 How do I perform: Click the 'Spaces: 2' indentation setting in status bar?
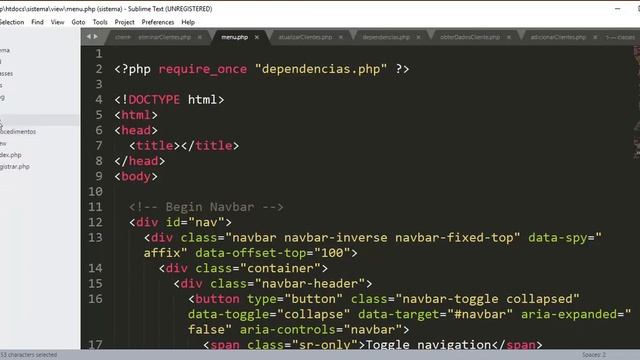click(x=594, y=355)
